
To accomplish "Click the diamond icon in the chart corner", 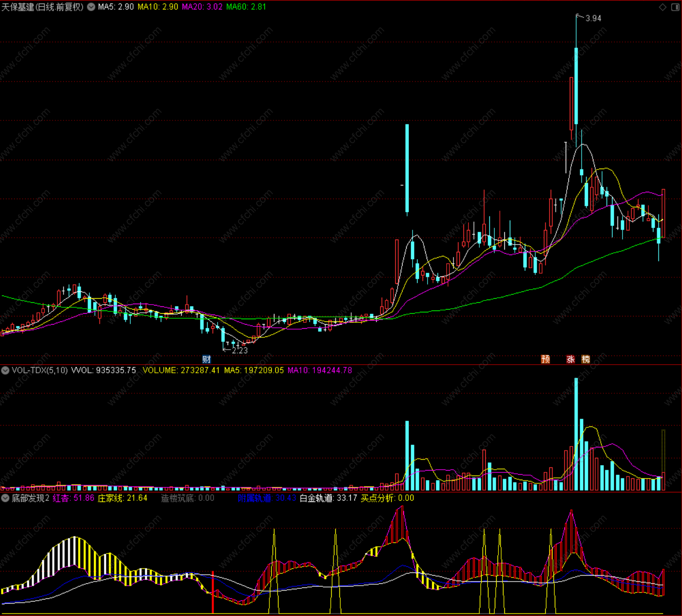I will [x=662, y=7].
